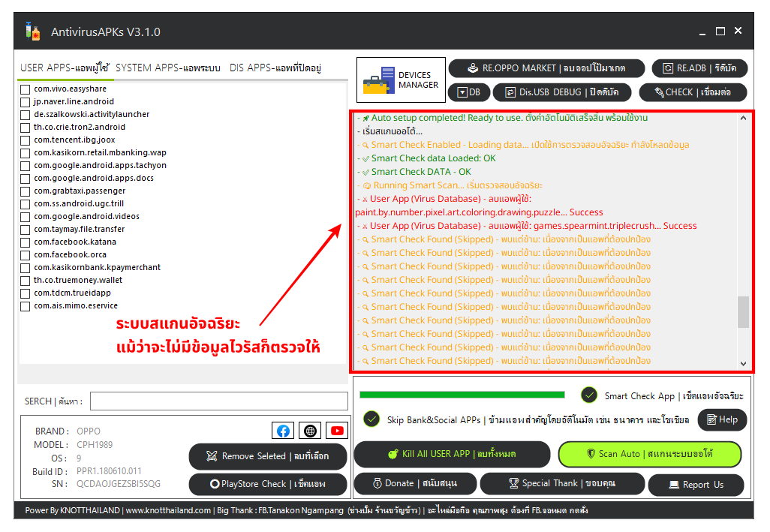Click the OPPO brand value
The image size is (770, 532).
89,431
